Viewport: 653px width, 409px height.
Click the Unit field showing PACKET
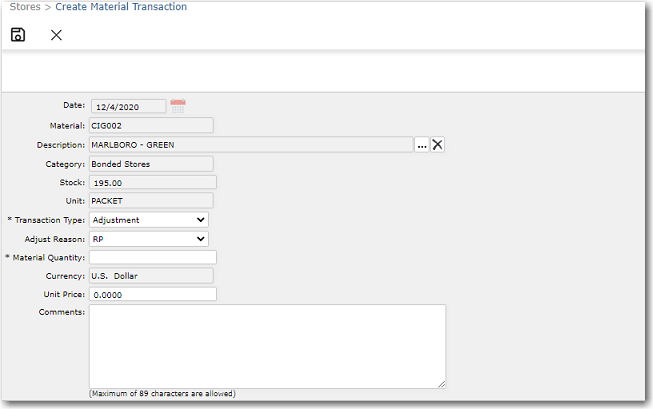(150, 201)
